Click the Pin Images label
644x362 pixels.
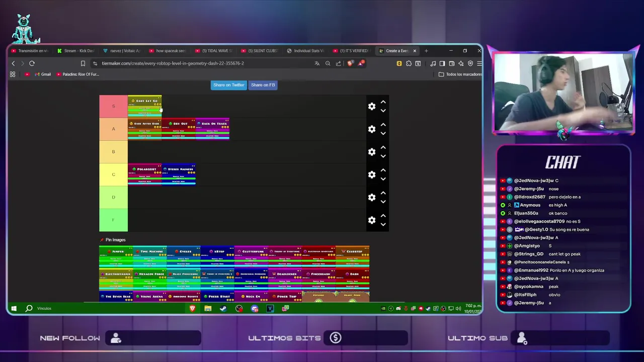pyautogui.click(x=115, y=240)
